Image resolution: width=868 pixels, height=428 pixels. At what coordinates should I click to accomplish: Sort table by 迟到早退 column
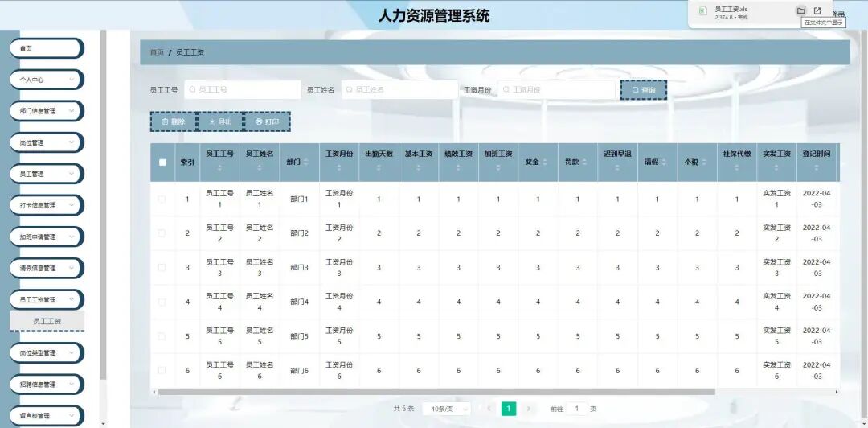[x=617, y=167]
